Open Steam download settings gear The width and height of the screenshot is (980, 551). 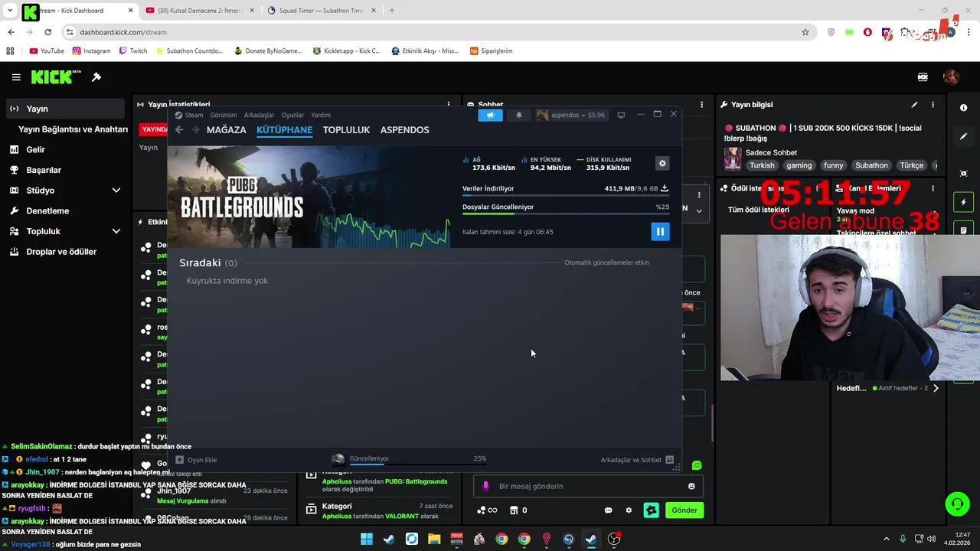[662, 163]
